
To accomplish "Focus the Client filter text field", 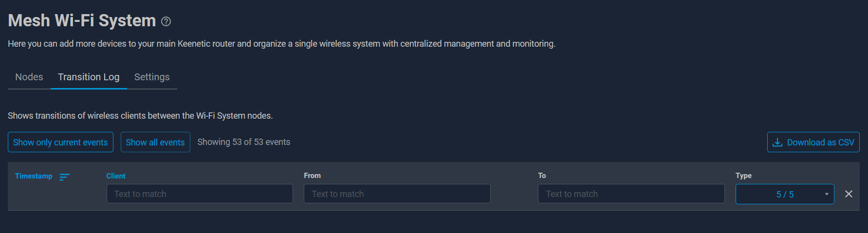I will (x=200, y=194).
